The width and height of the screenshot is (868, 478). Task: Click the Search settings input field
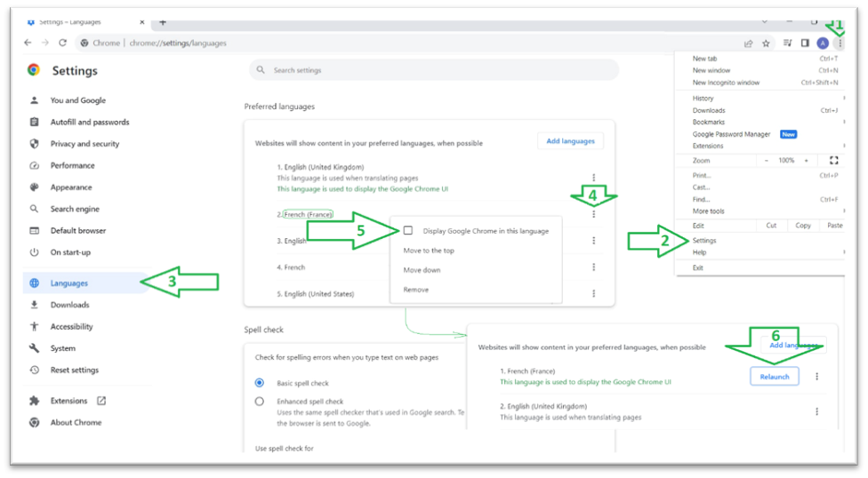[x=434, y=70]
